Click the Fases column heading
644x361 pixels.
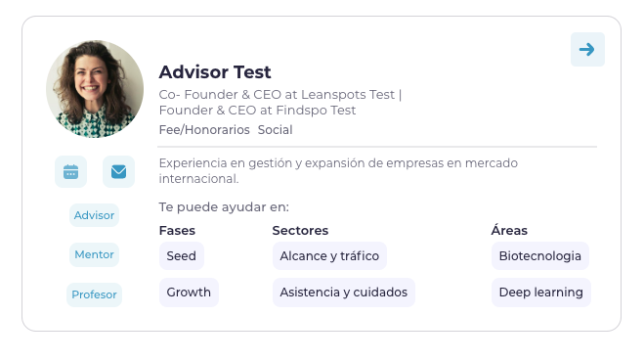point(177,230)
